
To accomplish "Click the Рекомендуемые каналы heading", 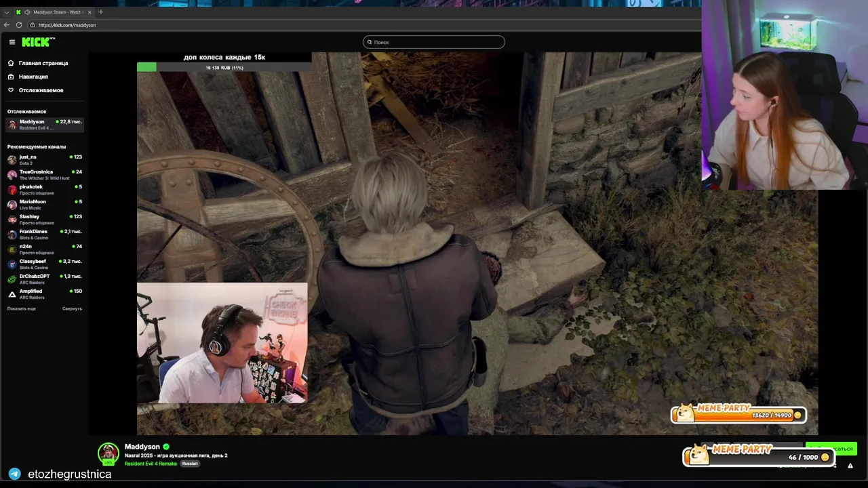I will [x=37, y=146].
